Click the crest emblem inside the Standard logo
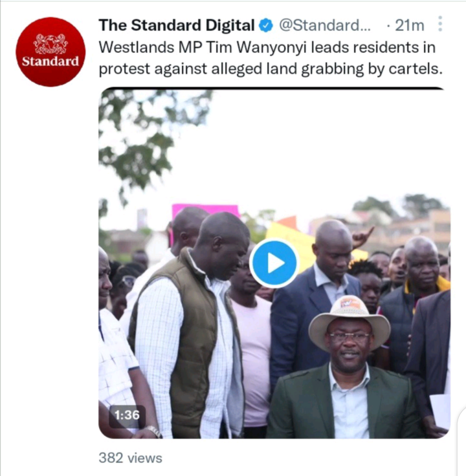This screenshot has width=466, height=476. pos(50,43)
